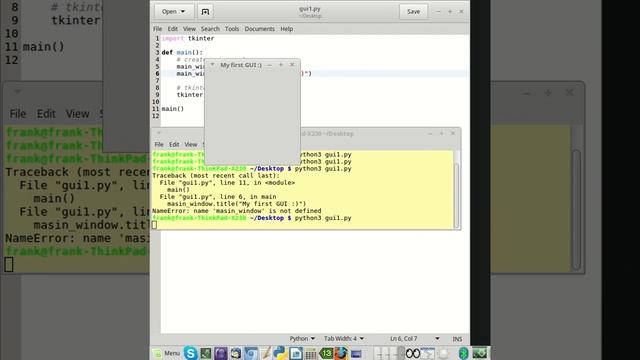
Task: Switch workspace using the taskbar workspace switcher
Action: coord(389,353)
